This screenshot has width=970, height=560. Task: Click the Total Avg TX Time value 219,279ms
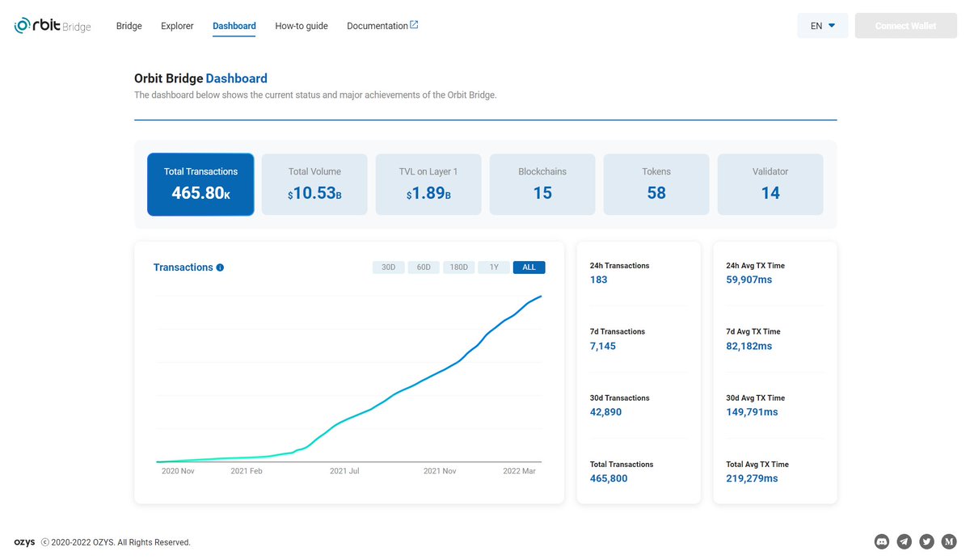[753, 478]
